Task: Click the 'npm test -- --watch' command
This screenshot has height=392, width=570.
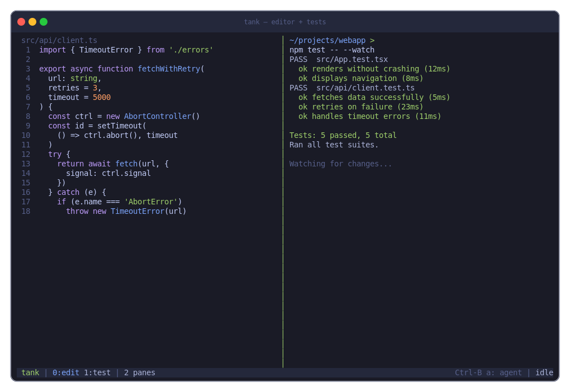Action: [x=332, y=50]
